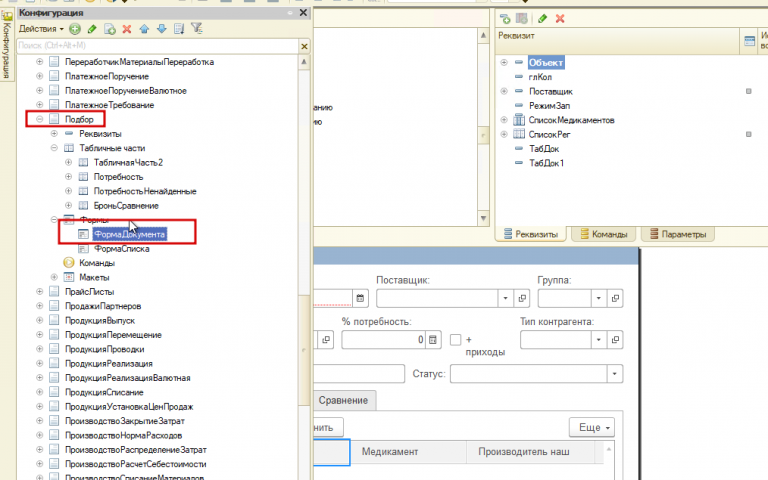The width and height of the screenshot is (768, 480).
Task: Select the глКол attribute row
Action: 540,77
